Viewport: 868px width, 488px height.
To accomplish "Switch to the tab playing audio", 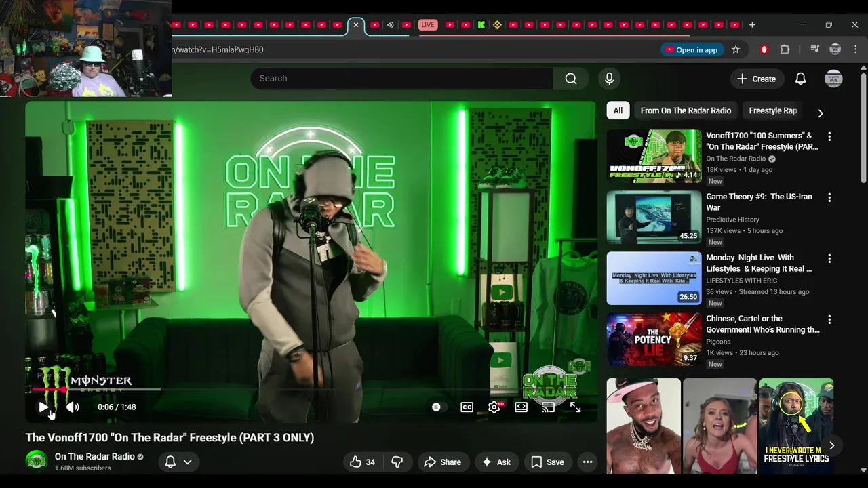I will tap(390, 25).
